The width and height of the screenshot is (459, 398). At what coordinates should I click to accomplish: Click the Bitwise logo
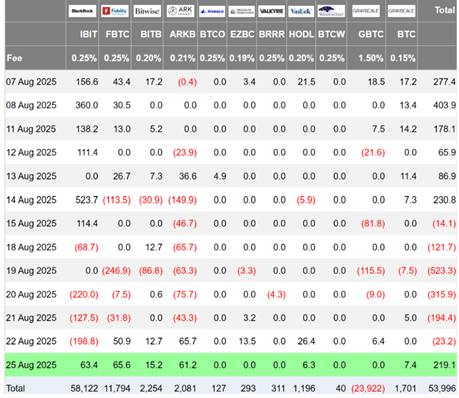147,11
